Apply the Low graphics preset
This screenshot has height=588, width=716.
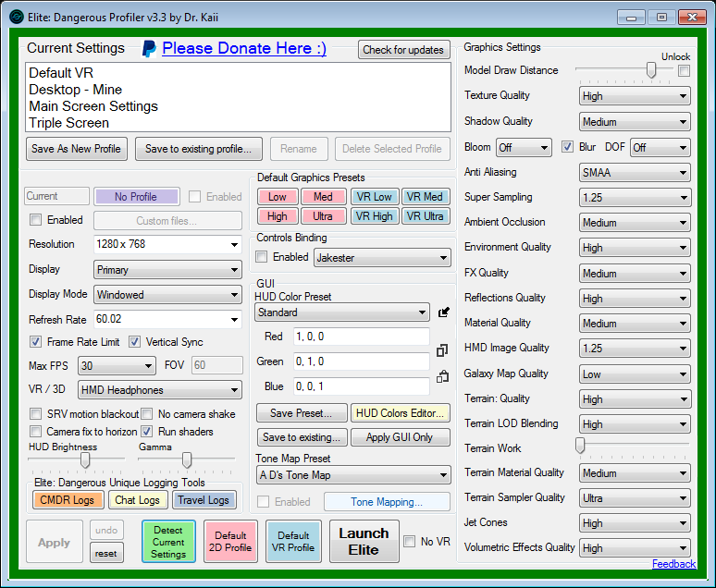(278, 197)
